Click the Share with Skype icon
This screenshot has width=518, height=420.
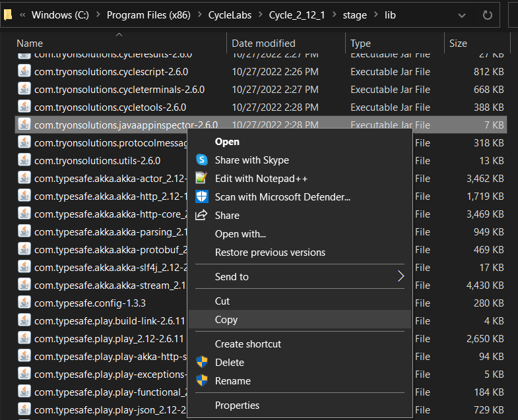pyautogui.click(x=201, y=160)
